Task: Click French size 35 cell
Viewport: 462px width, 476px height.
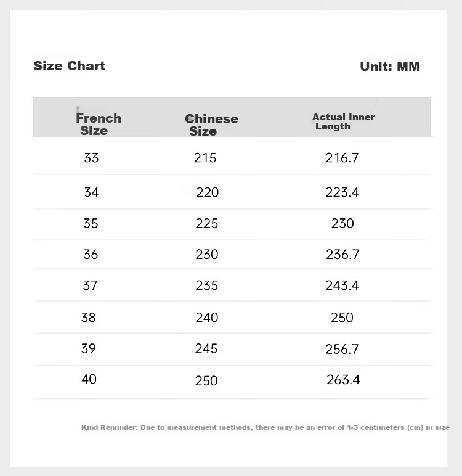Action: [x=91, y=223]
